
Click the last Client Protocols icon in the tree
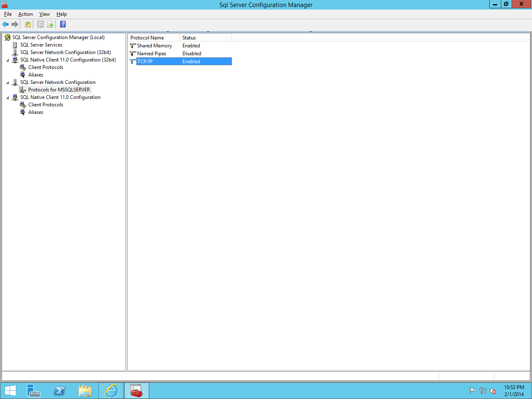tap(23, 105)
